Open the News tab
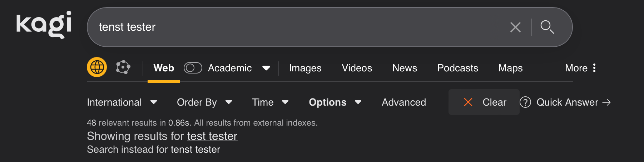644x162 pixels. click(x=404, y=68)
